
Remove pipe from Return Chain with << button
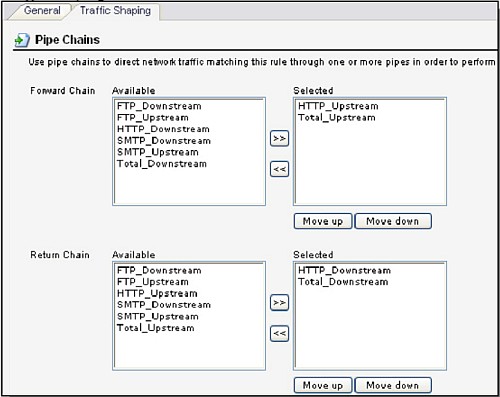click(x=279, y=333)
